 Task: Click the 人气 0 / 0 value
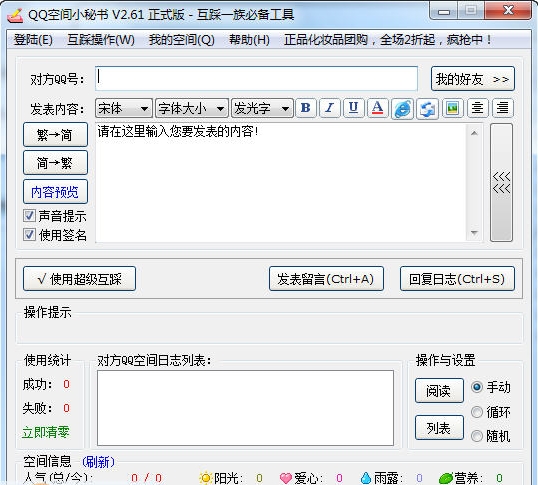point(146,478)
